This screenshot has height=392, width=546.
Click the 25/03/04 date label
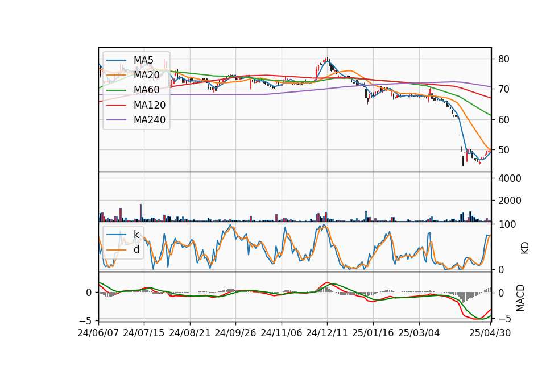pyautogui.click(x=419, y=333)
